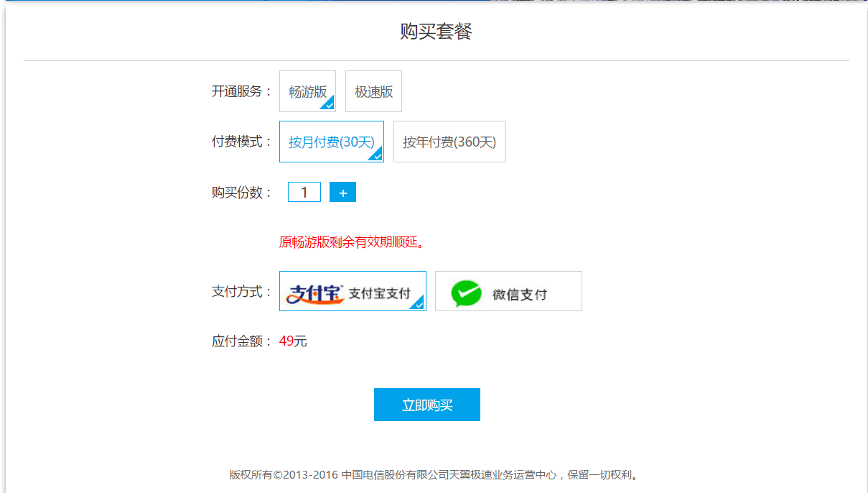
Task: Click the 购买套餐 page heading
Action: click(436, 32)
